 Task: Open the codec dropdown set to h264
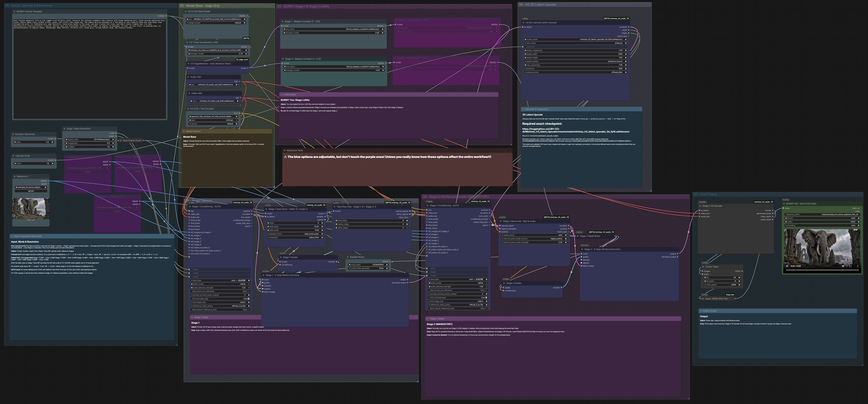[823, 222]
